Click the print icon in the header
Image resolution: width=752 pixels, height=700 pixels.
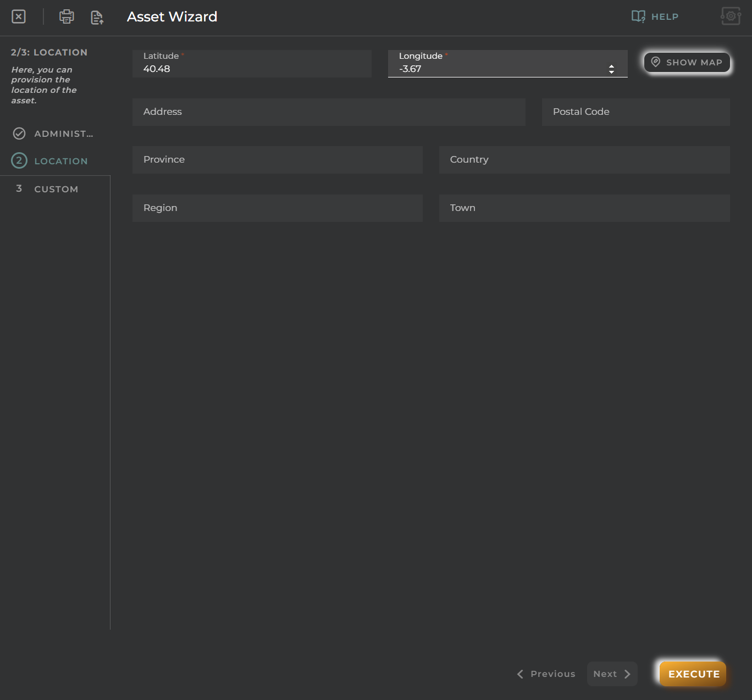pos(67,16)
